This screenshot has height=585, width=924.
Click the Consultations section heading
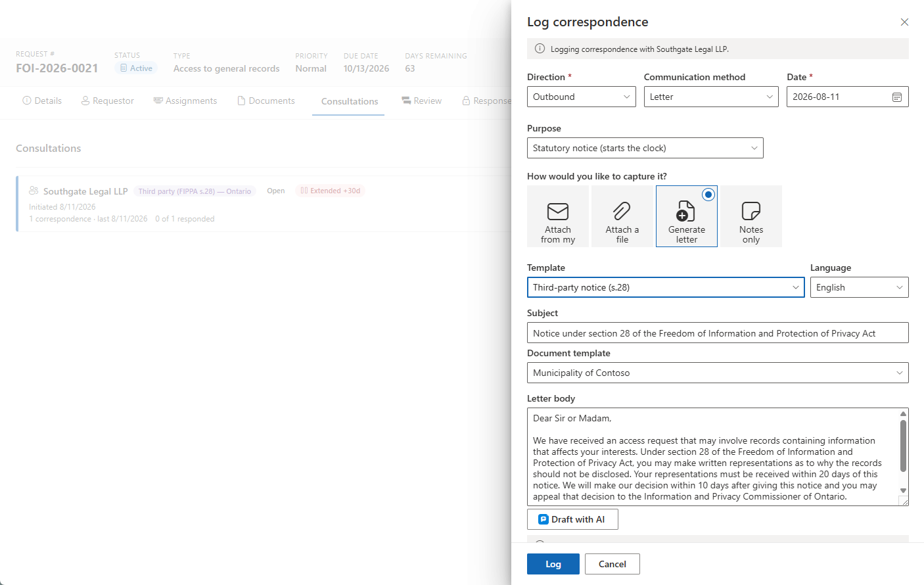[x=49, y=149]
